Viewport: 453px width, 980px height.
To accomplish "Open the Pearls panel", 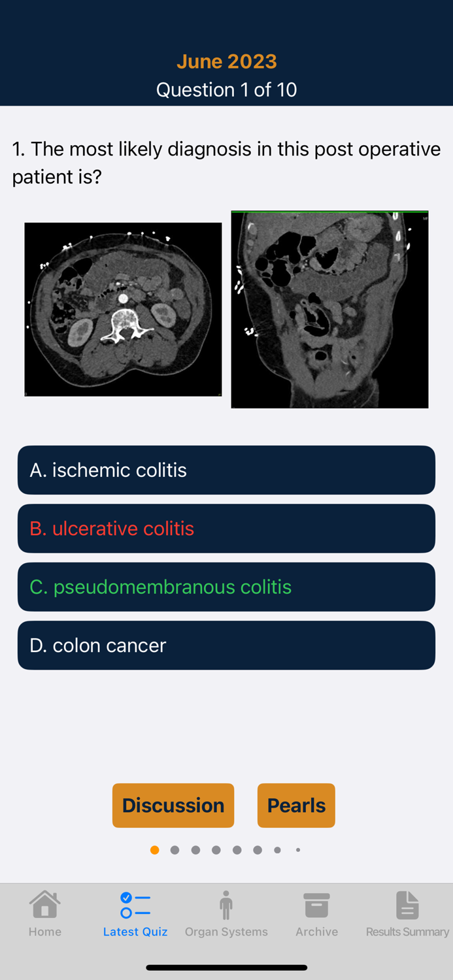I will pos(296,805).
